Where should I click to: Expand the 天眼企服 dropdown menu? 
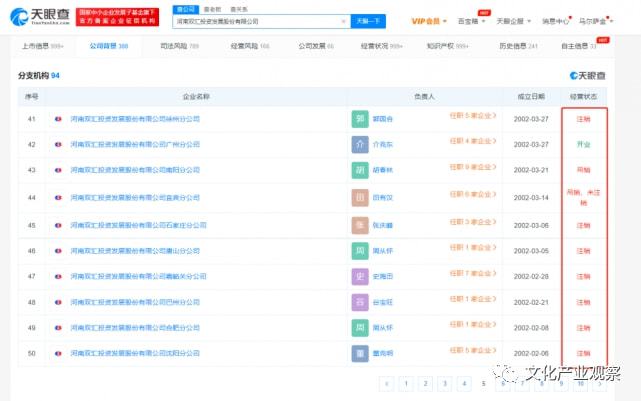(513, 21)
